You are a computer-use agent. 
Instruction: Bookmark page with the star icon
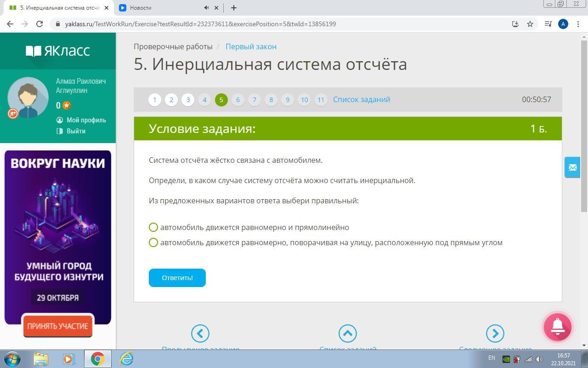point(530,24)
